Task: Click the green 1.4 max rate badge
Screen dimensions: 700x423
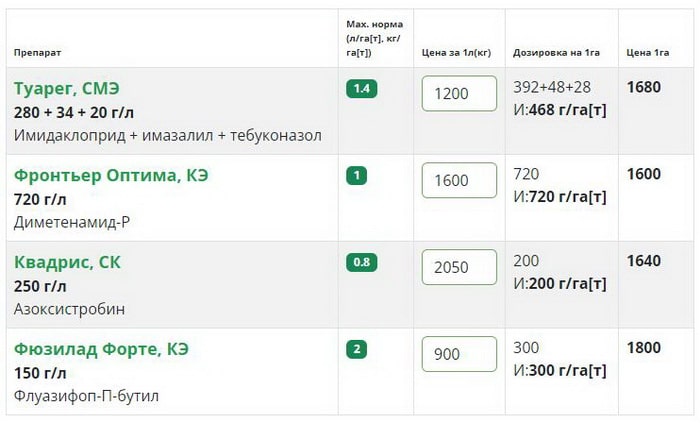Action: (361, 88)
